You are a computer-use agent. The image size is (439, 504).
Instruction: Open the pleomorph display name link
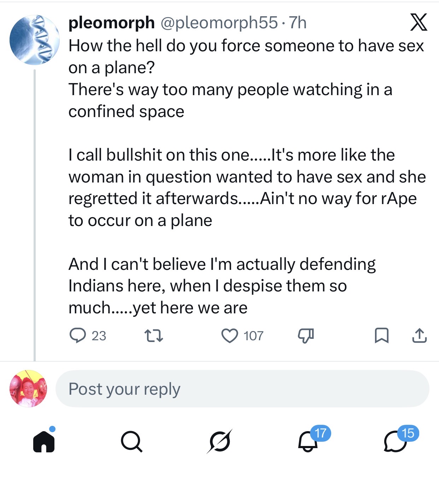[111, 23]
